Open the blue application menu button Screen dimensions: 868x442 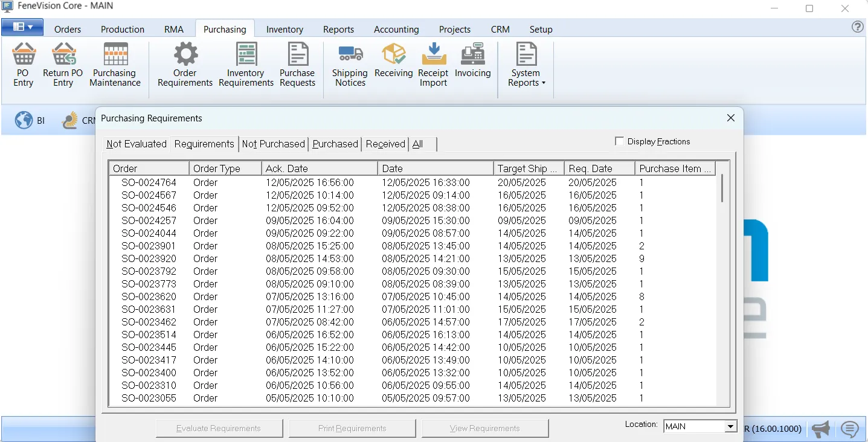[22, 27]
